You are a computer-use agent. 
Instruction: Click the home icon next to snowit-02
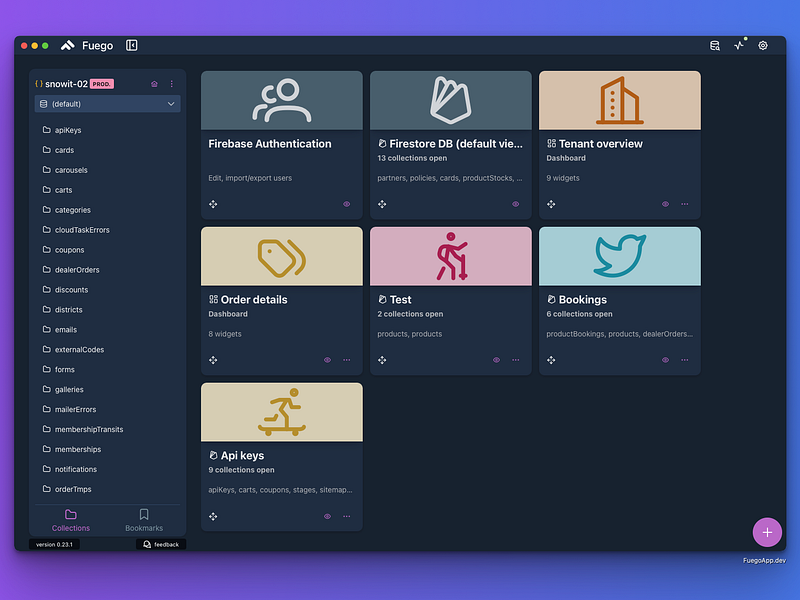(154, 84)
